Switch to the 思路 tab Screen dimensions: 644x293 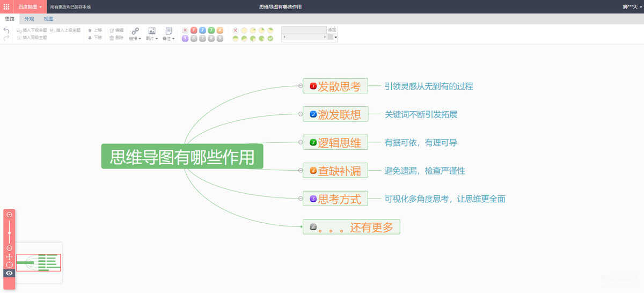(10, 19)
